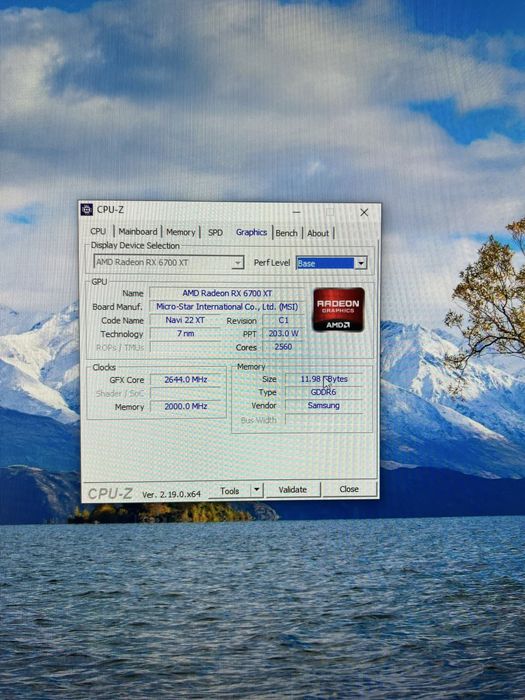
Task: Close the CPU-Z window with X
Action: [x=364, y=212]
